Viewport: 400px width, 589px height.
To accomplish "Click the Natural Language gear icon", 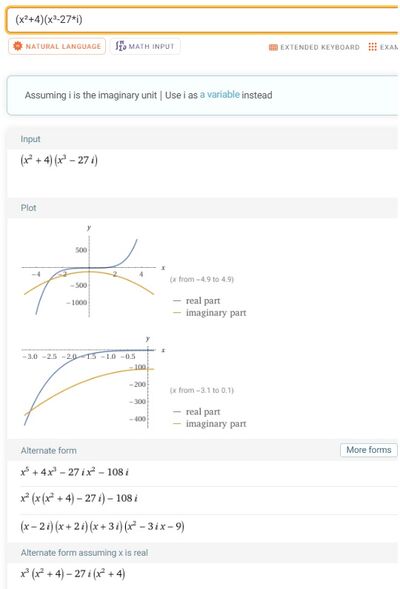I will 17,46.
